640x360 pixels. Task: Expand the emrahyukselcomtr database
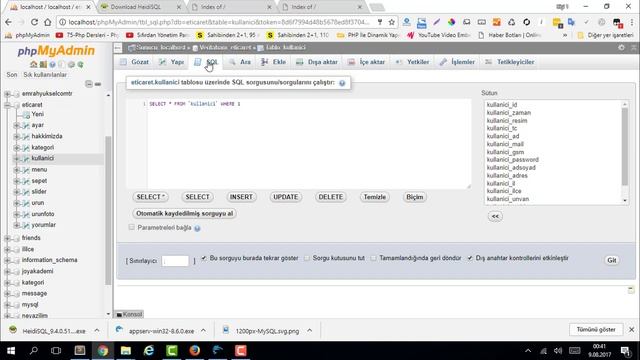tap(7, 94)
